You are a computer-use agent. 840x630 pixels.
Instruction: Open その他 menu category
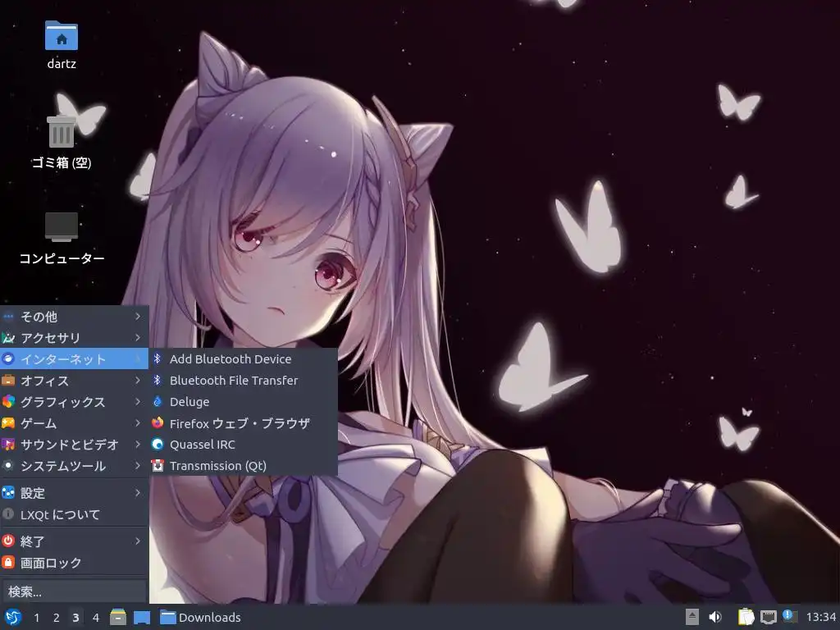pos(74,317)
